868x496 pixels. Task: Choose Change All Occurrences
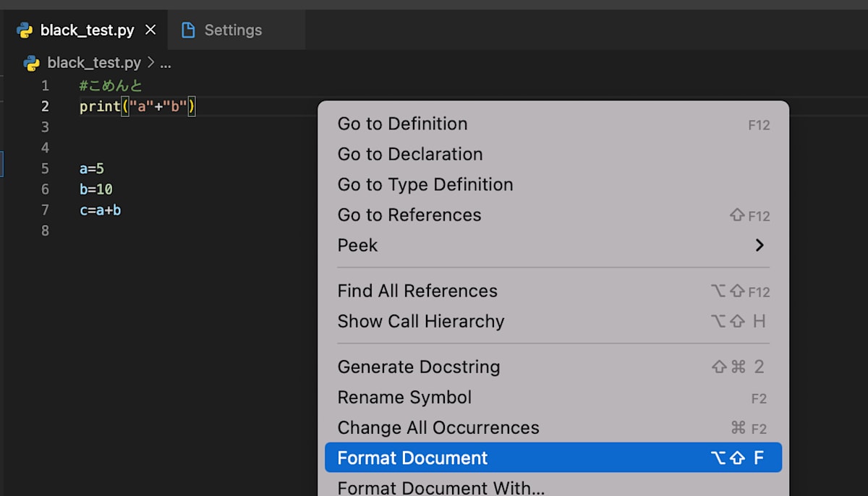click(553, 427)
